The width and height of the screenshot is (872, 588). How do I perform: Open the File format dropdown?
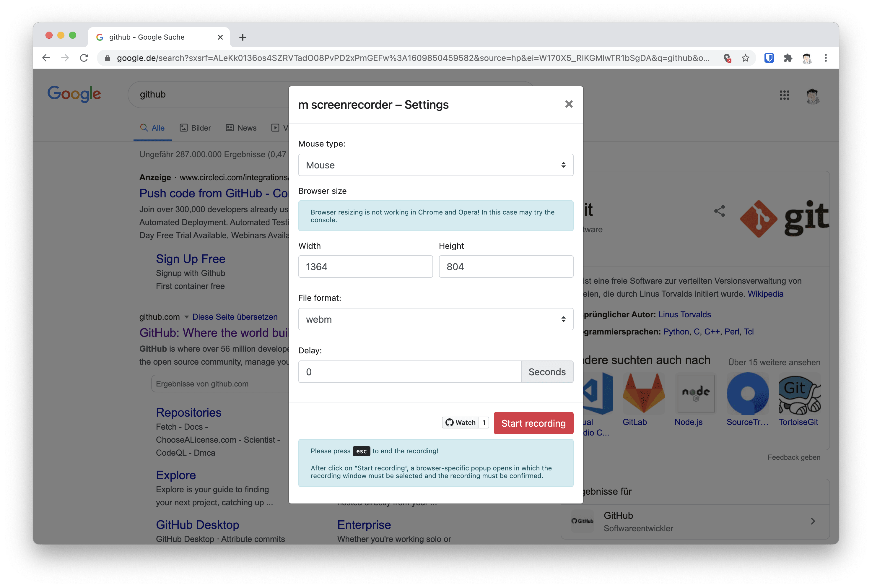point(436,319)
